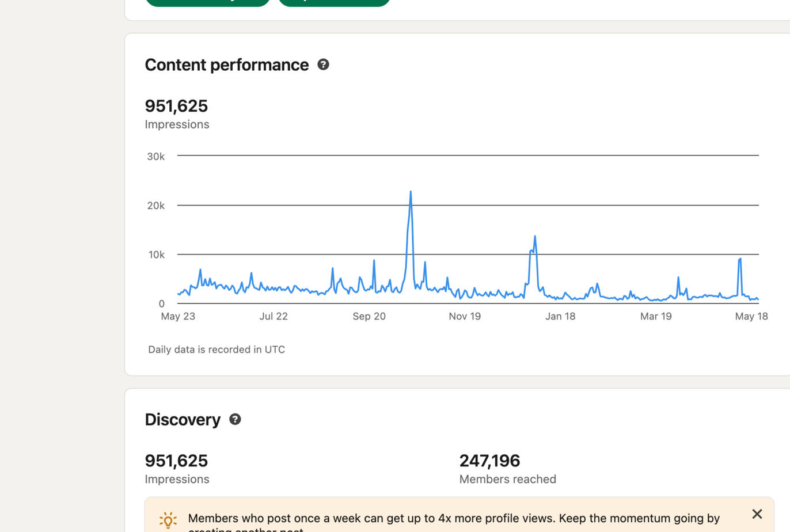Select the 247,196 Members reached figure
The width and height of the screenshot is (790, 532).
click(489, 461)
